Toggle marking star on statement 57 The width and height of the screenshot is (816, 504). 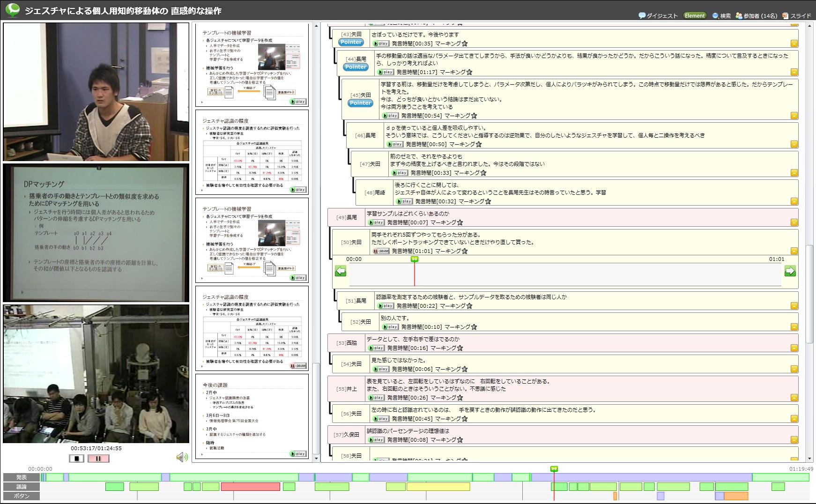(x=460, y=440)
